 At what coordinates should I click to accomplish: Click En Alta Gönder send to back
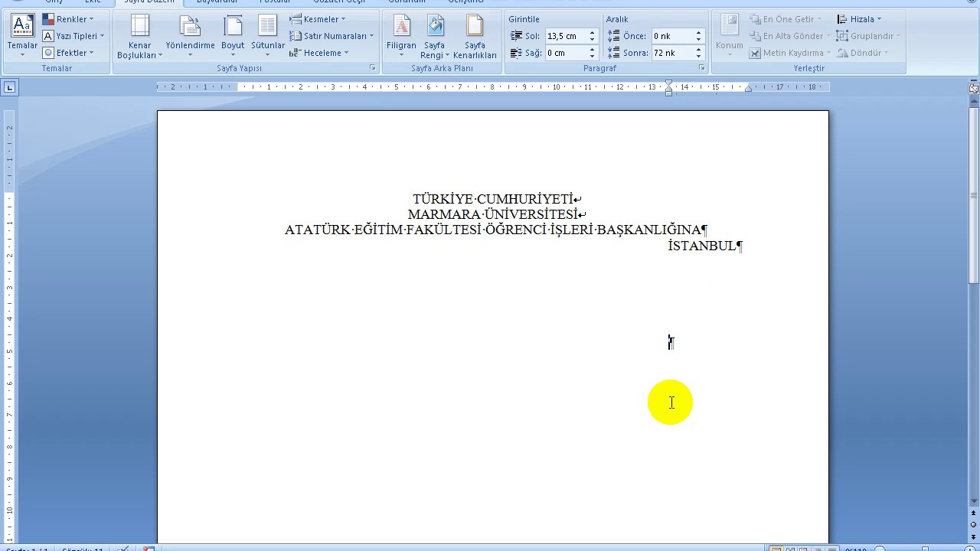pyautogui.click(x=789, y=36)
